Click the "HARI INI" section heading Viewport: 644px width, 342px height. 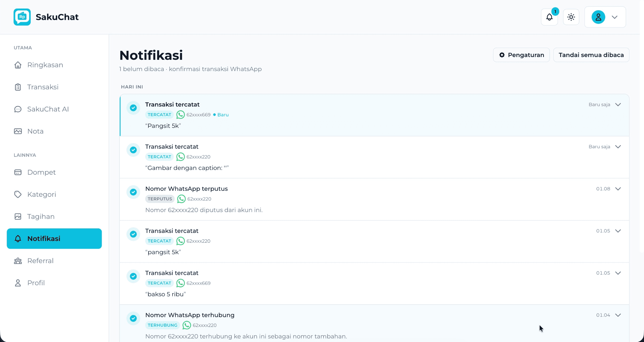pos(132,87)
